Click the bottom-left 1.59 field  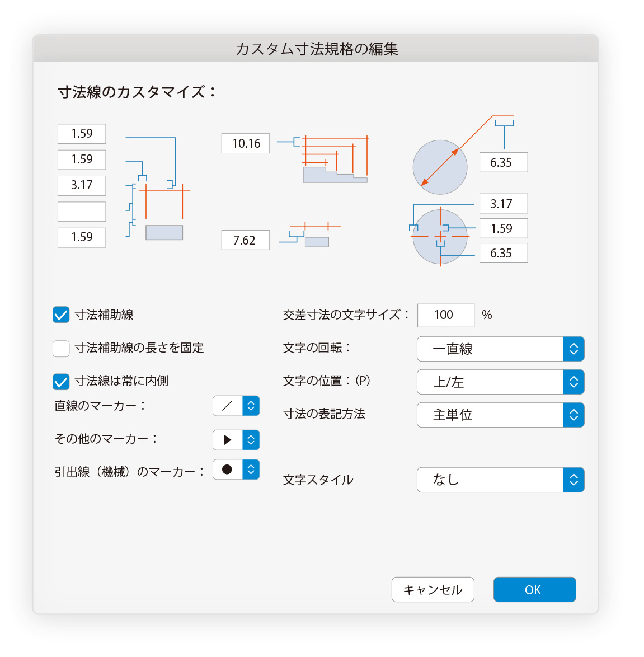point(82,238)
